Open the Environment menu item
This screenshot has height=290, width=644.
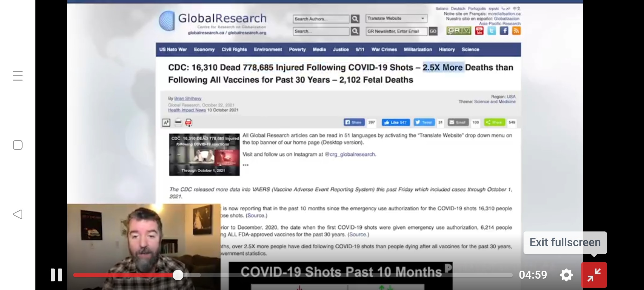[x=268, y=49]
